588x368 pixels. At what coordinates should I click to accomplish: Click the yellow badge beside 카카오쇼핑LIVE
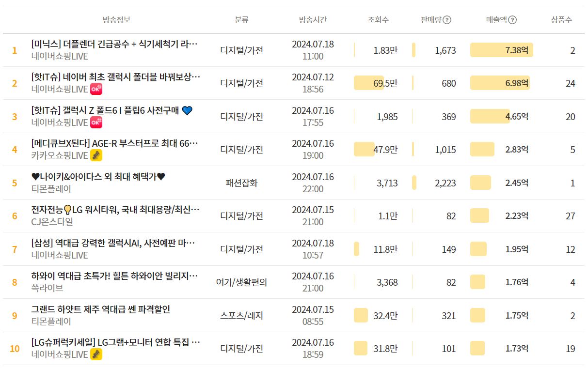coord(96,155)
